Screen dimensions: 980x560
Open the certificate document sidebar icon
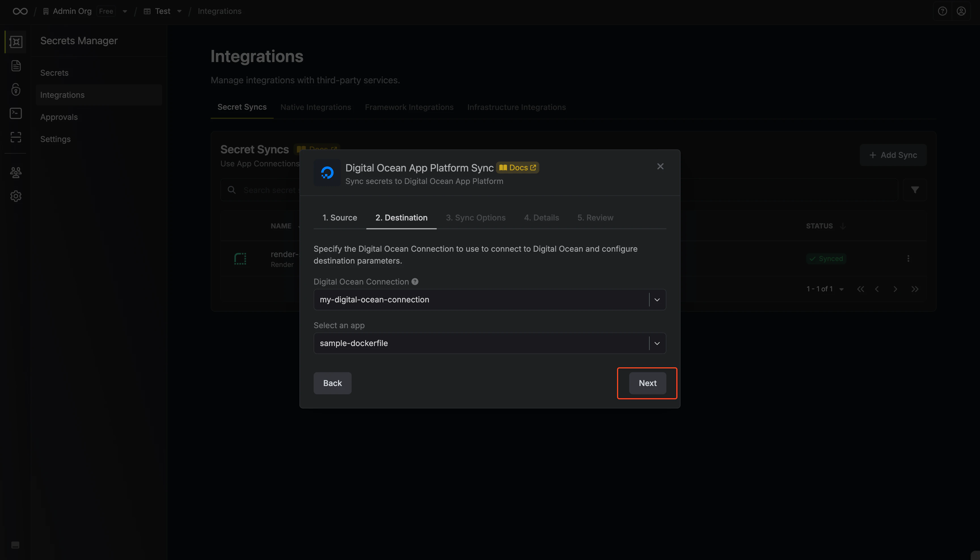tap(16, 66)
